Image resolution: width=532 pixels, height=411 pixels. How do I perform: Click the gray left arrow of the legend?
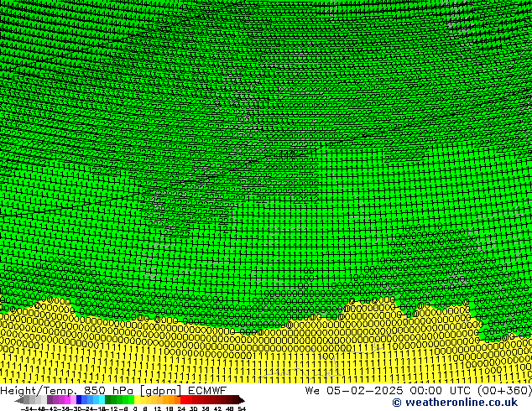tap(19, 400)
